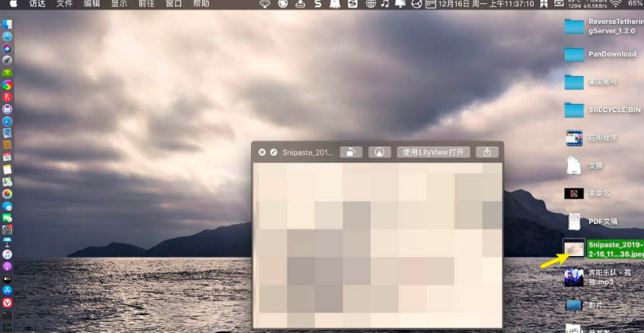Open Maps in the dock
Screen dimensions: 644x333
(7, 182)
